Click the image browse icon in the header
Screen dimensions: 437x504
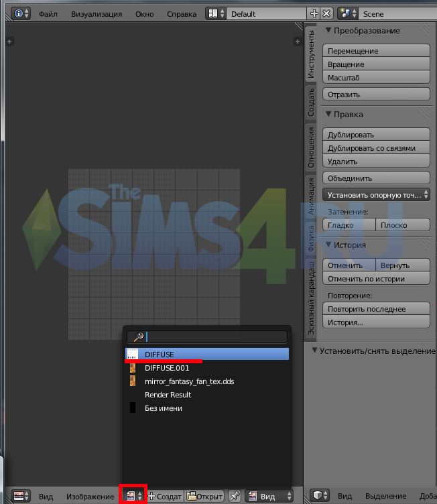(x=132, y=496)
